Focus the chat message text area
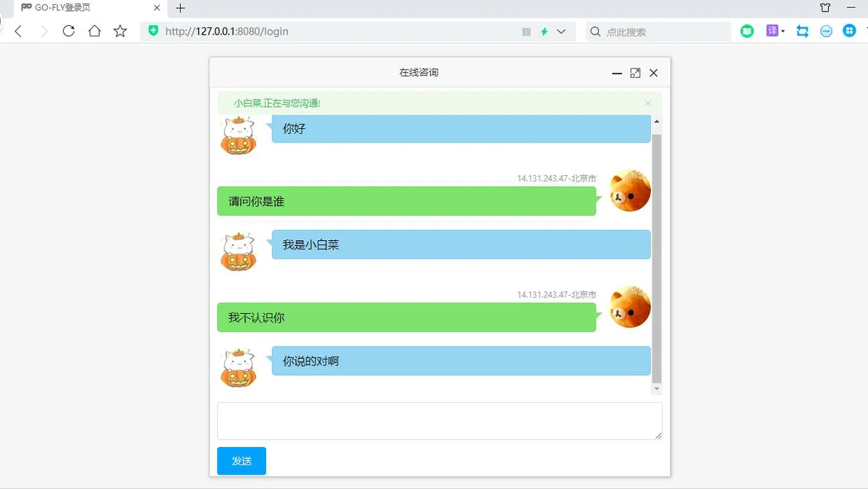868x489 pixels. tap(440, 421)
